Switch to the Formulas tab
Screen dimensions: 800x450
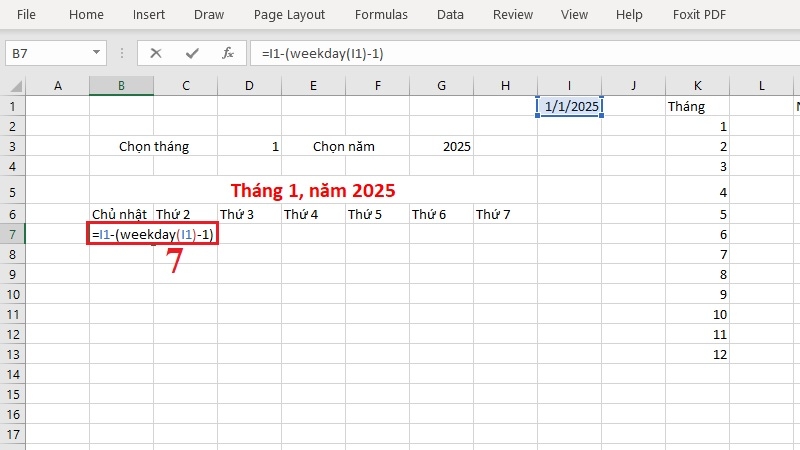coord(381,15)
